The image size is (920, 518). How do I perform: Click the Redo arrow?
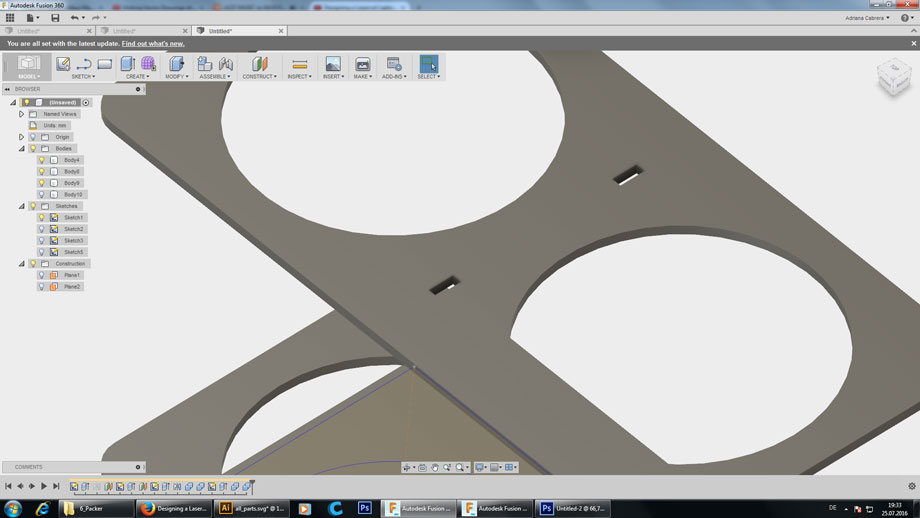[96, 18]
